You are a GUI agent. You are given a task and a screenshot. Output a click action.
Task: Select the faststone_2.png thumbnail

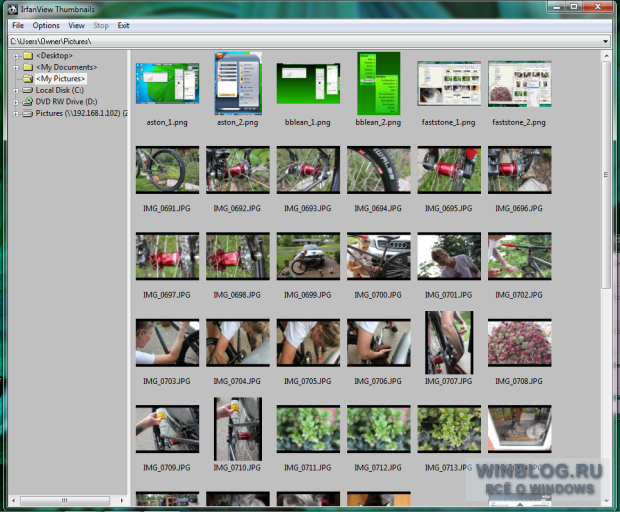tap(520, 83)
